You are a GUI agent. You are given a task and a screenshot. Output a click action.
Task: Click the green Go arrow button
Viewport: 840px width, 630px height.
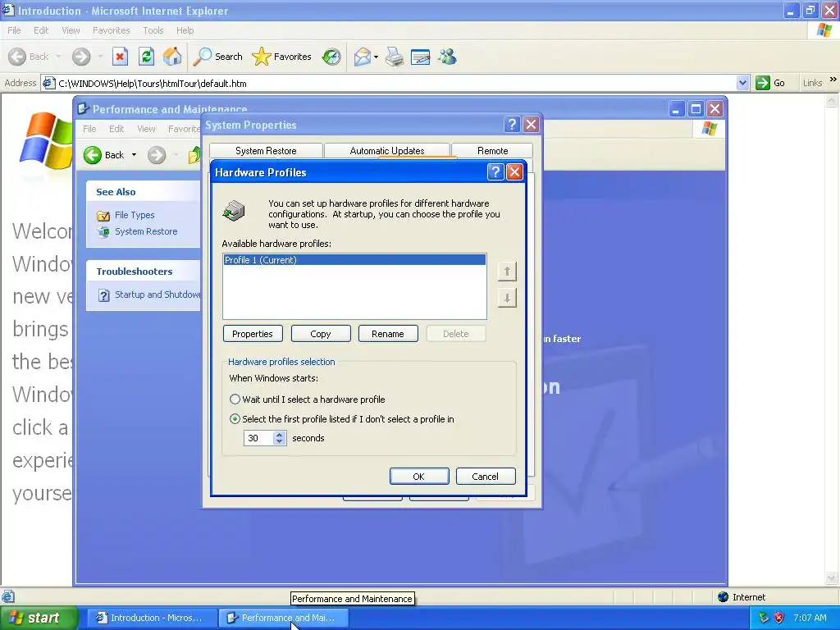point(762,83)
